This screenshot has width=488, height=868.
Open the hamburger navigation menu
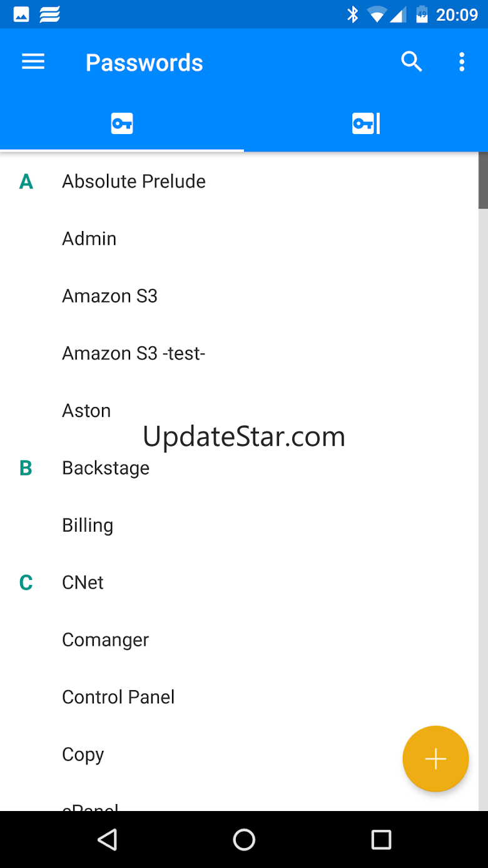click(x=33, y=61)
